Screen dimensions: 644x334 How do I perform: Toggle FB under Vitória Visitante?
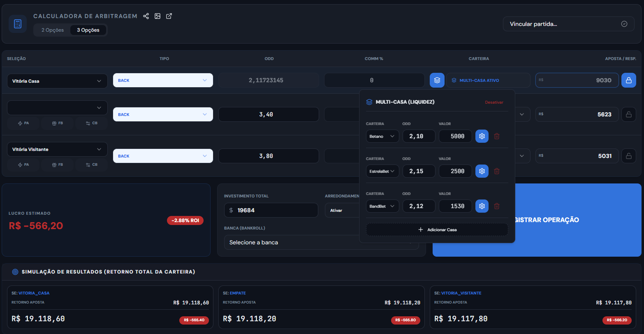pos(58,165)
